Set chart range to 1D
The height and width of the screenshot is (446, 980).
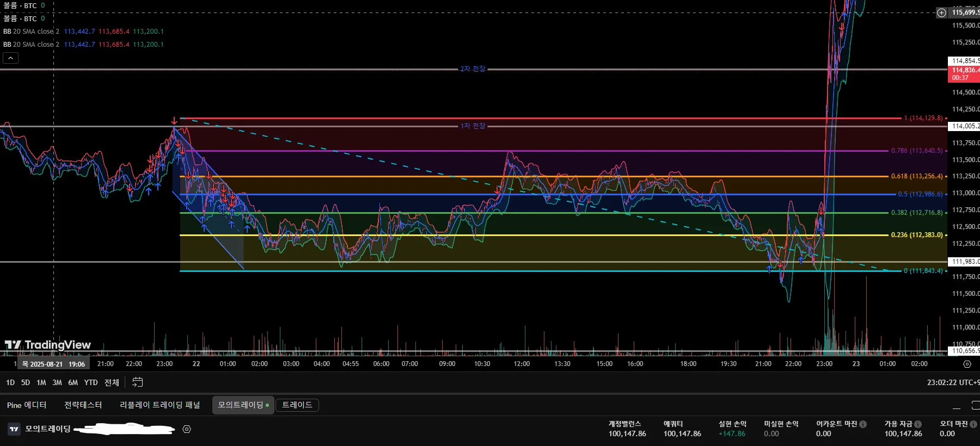(x=10, y=382)
